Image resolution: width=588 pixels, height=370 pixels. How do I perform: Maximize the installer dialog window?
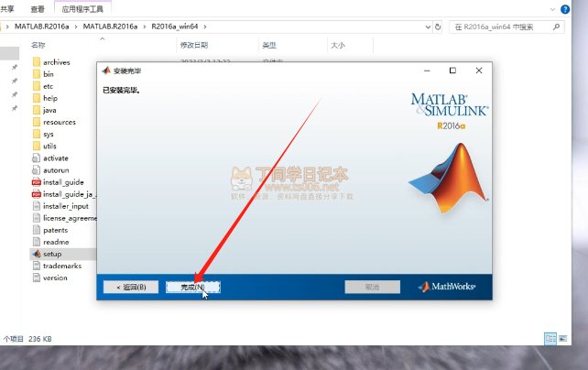pos(452,71)
